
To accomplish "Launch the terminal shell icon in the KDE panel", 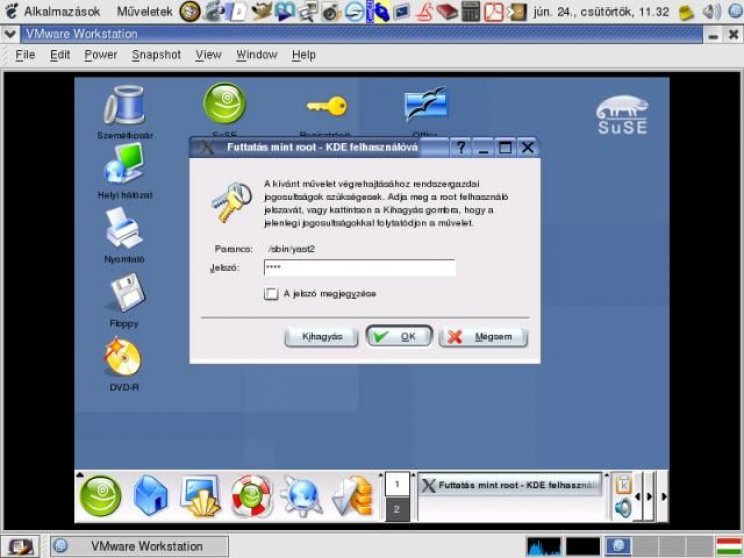I will 201,496.
